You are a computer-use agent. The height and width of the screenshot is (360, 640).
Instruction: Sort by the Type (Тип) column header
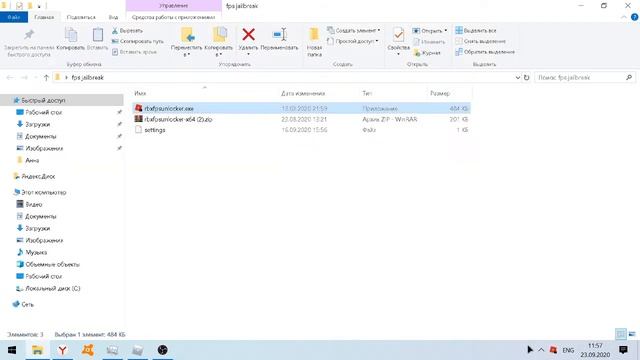[x=367, y=93]
